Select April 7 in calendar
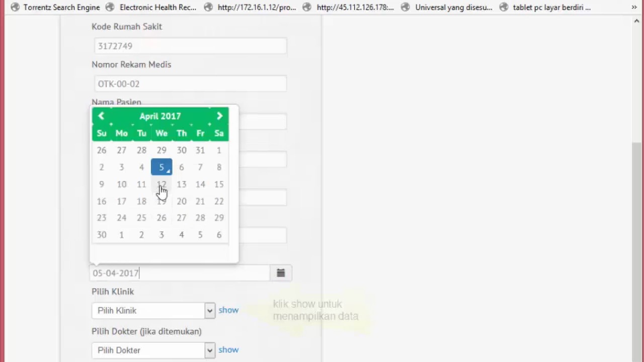The width and height of the screenshot is (644, 362). pyautogui.click(x=200, y=167)
